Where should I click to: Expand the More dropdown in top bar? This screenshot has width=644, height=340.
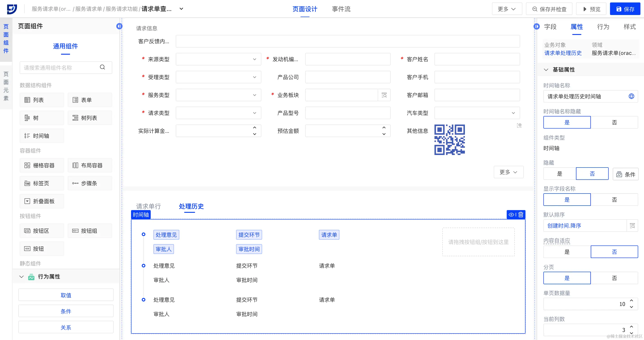pyautogui.click(x=506, y=9)
